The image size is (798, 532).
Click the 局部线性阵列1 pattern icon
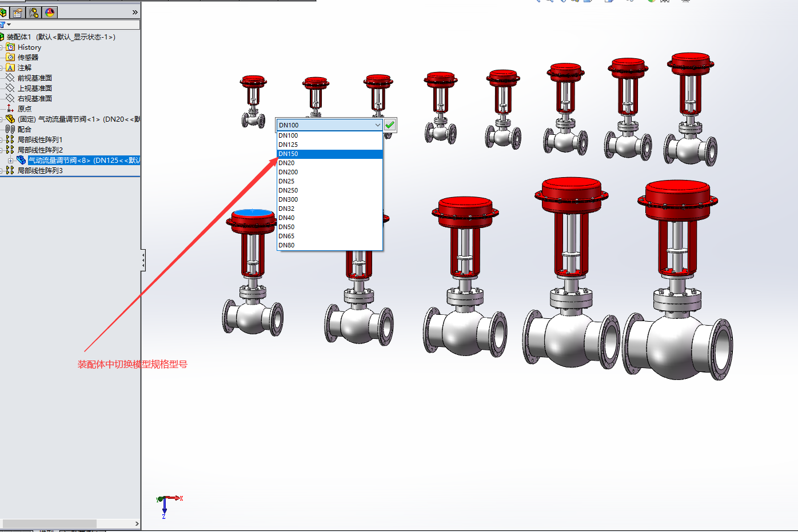click(x=10, y=139)
